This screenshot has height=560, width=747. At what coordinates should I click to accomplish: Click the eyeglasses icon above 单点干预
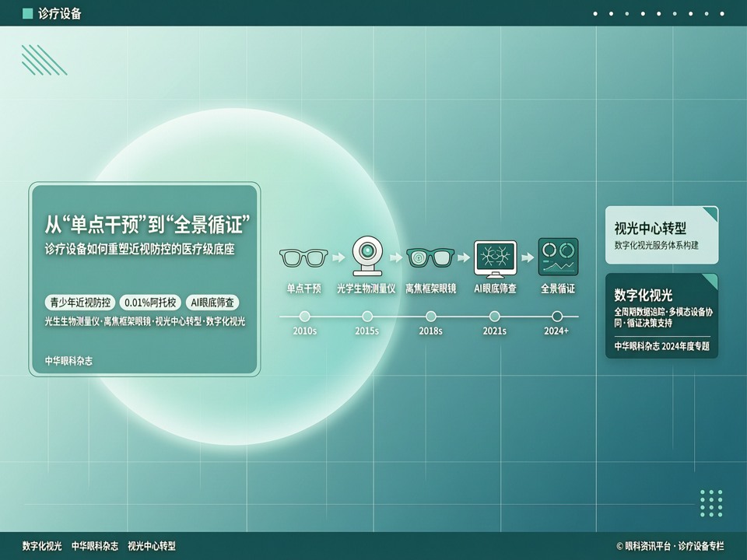(x=303, y=257)
